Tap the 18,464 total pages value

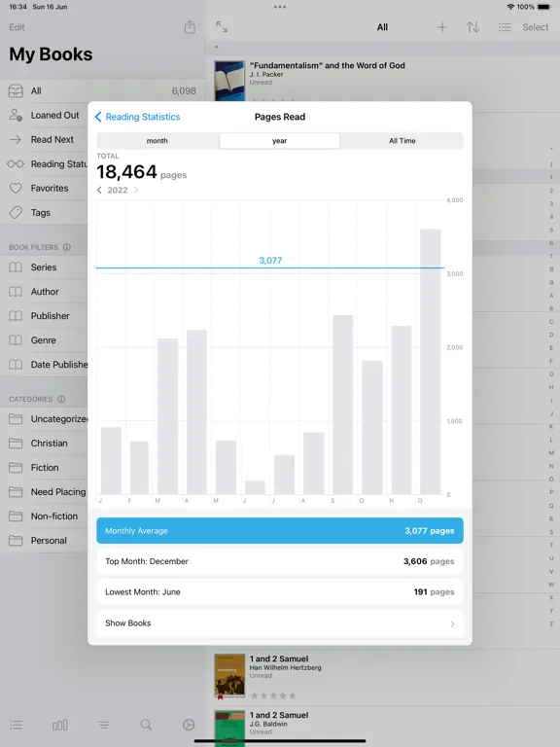126,172
